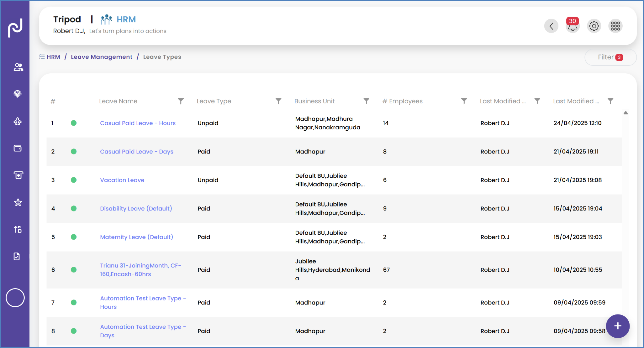The image size is (644, 348).
Task: Toggle status dot for Trianu 31-JoiningMonth row
Action: [x=74, y=270]
